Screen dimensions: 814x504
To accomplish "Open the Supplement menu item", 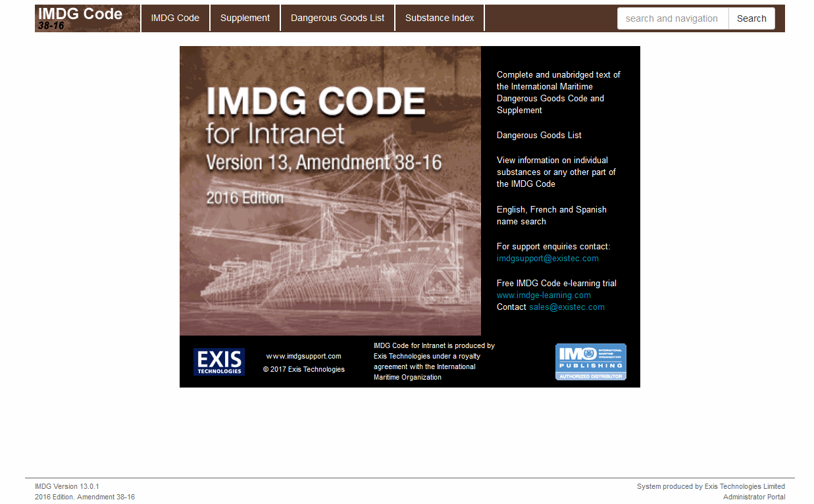I will 245,18.
